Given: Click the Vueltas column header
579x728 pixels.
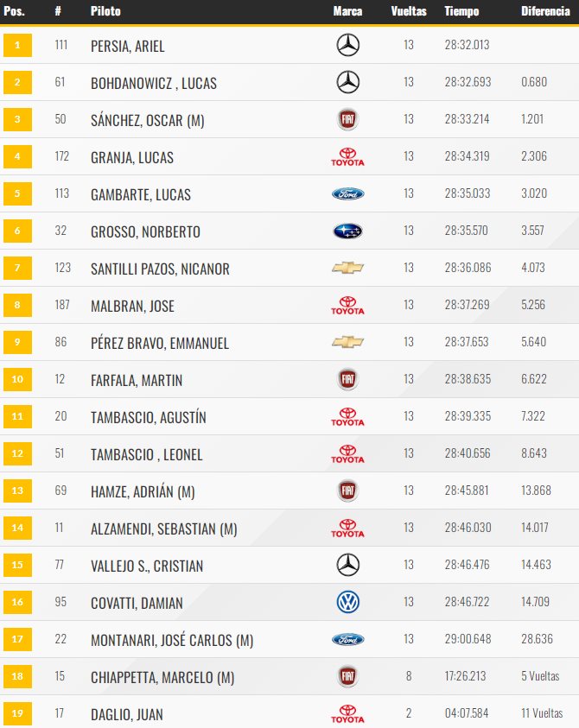Looking at the screenshot, I should 409,11.
